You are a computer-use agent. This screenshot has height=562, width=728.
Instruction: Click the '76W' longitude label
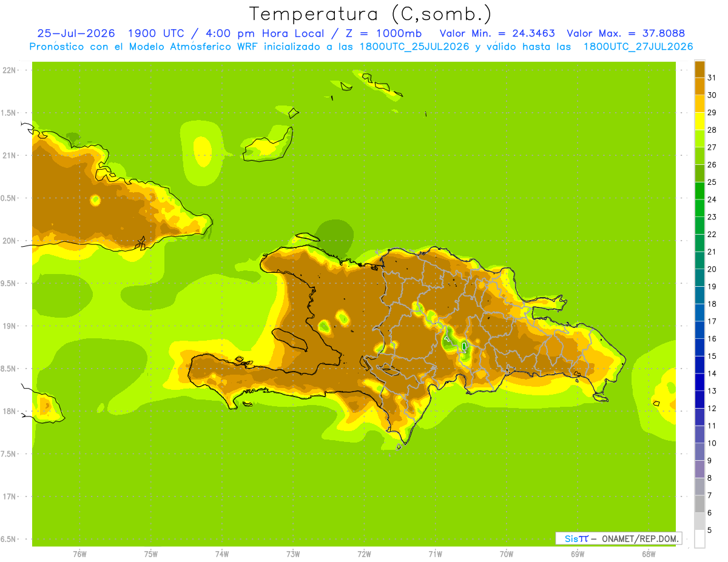79,554
